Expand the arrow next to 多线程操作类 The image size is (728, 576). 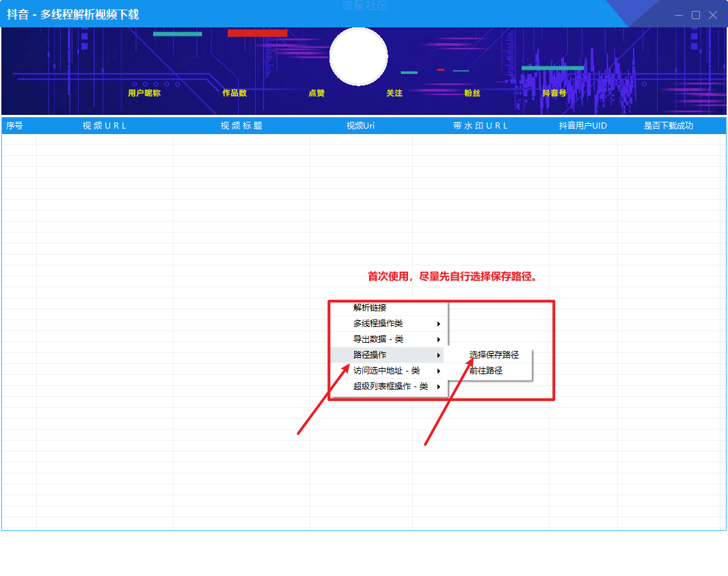coord(438,324)
